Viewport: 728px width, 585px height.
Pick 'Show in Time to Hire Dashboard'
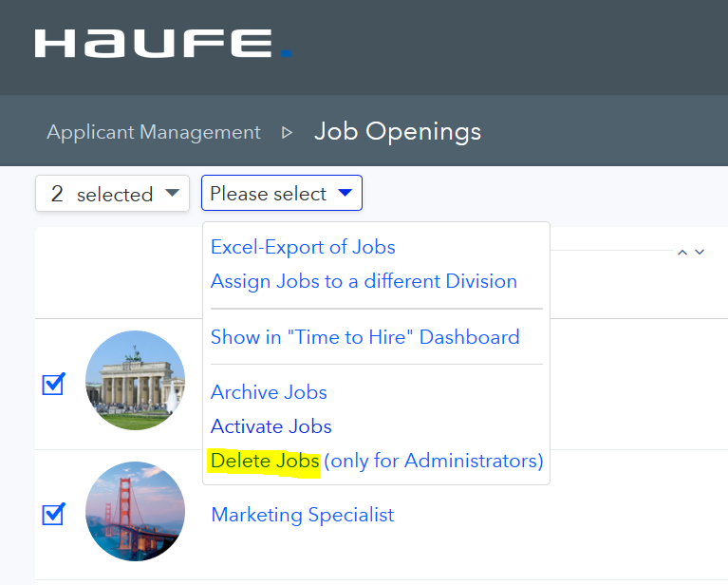point(364,337)
